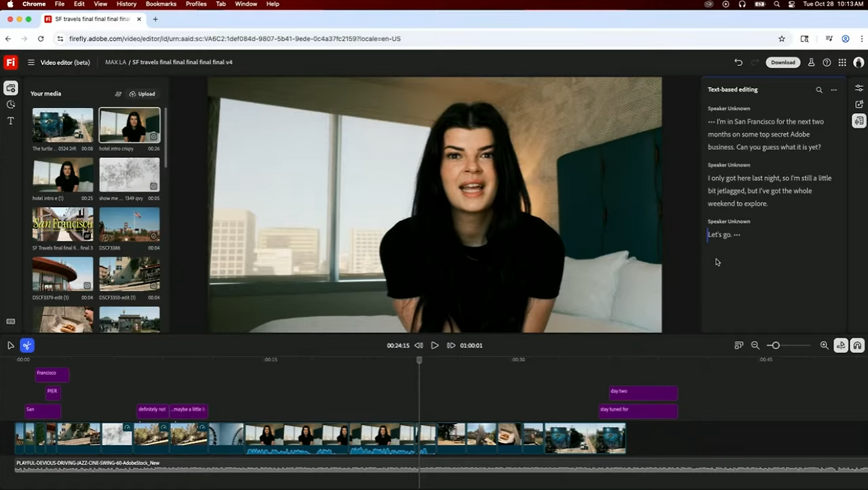Image resolution: width=868 pixels, height=490 pixels.
Task: Open macOS Spotlight search
Action: click(776, 4)
